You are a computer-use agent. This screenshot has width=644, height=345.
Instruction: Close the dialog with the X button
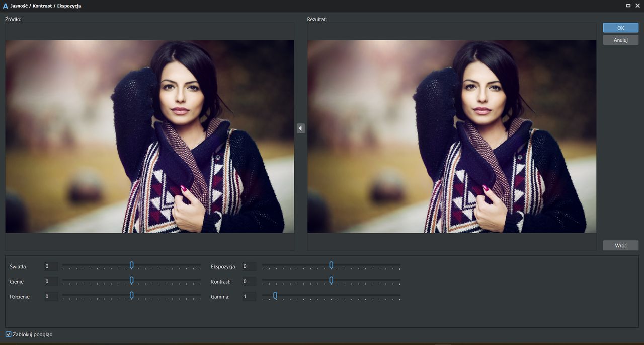pos(638,6)
